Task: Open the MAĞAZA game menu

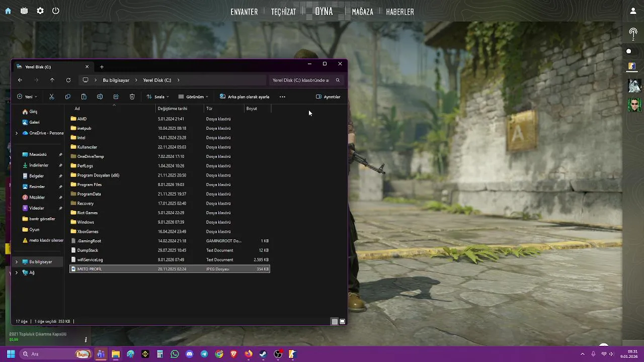Action: [363, 12]
